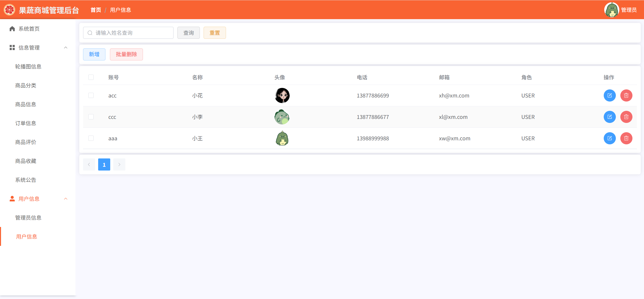The height and width of the screenshot is (299, 644).
Task: Click the edit icon for user acc
Action: (609, 95)
